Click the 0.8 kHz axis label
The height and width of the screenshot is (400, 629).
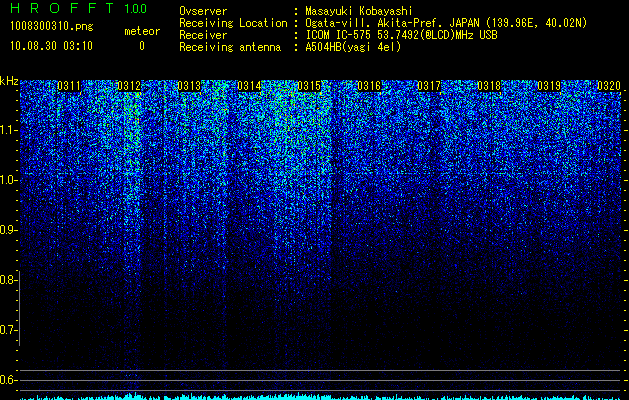coord(8,280)
